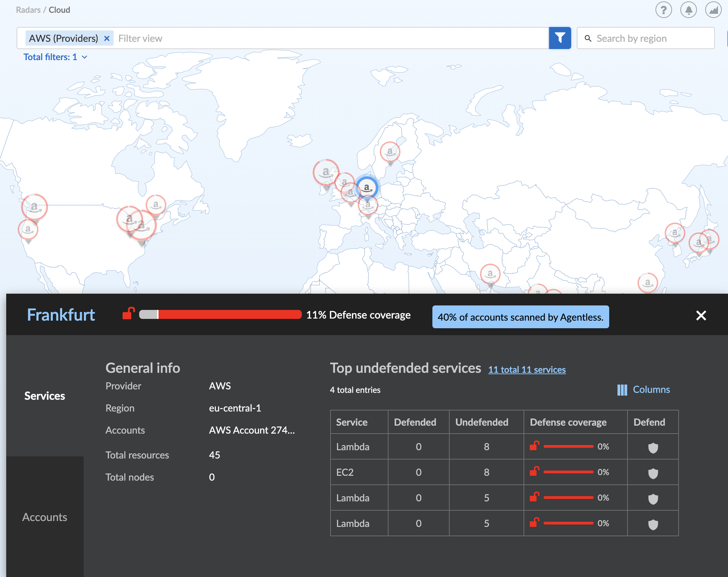Image resolution: width=728 pixels, height=577 pixels.
Task: Click the 40% of accounts scanned by Agentless badge
Action: tap(520, 317)
